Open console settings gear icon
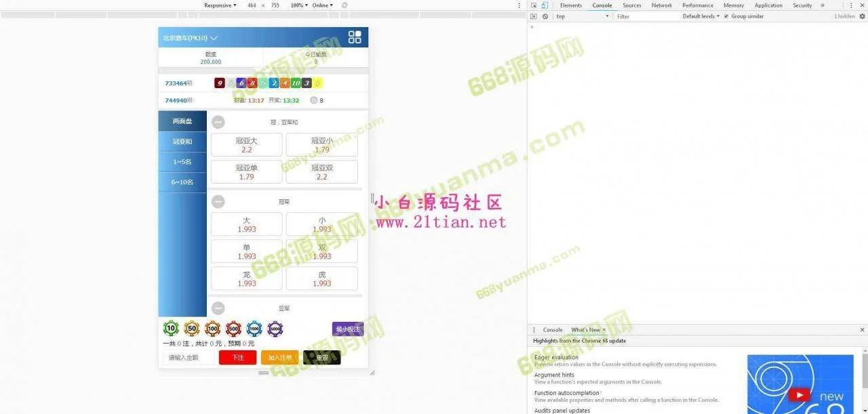Screen dimensions: 868x414 tap(862, 16)
